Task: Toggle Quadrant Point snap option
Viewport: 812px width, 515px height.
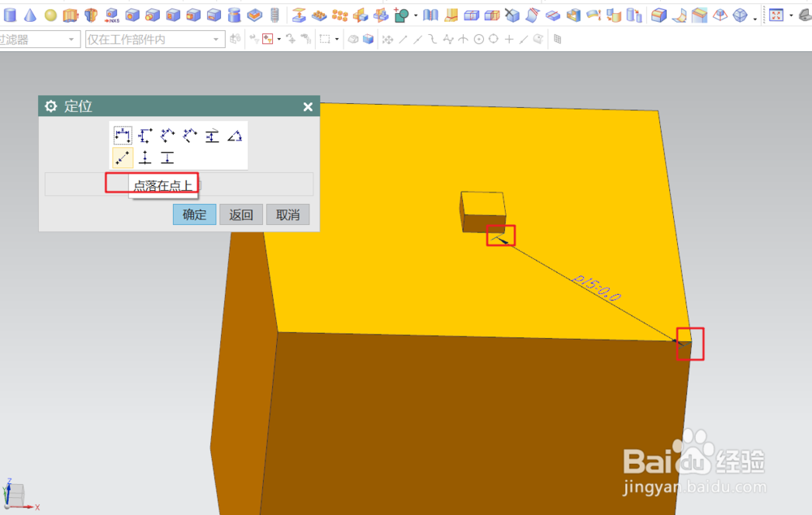Action: click(x=494, y=39)
